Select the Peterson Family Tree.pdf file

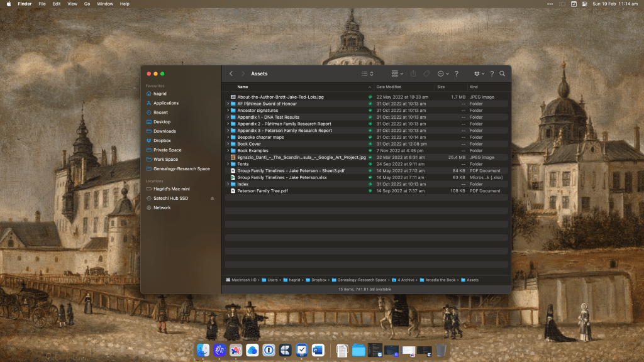click(x=262, y=190)
